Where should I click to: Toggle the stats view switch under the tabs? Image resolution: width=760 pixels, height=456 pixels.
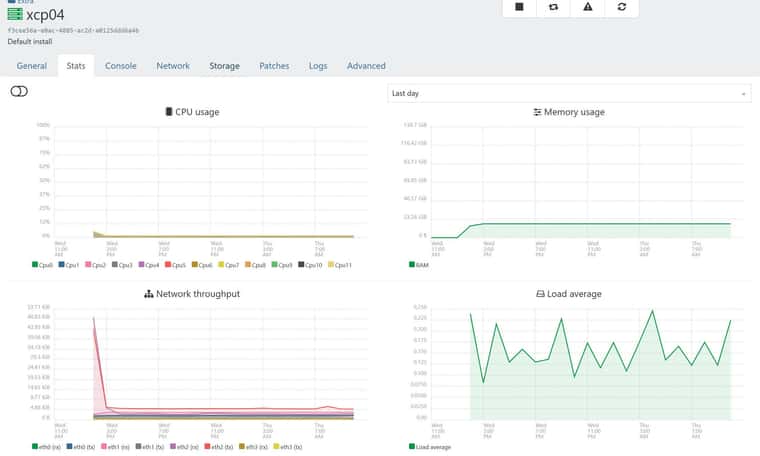coord(19,91)
